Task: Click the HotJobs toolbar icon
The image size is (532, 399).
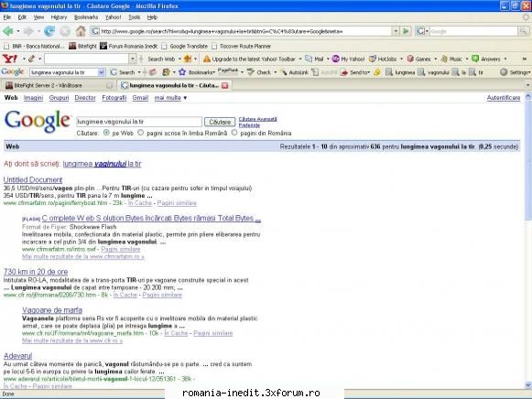Action: pos(372,59)
